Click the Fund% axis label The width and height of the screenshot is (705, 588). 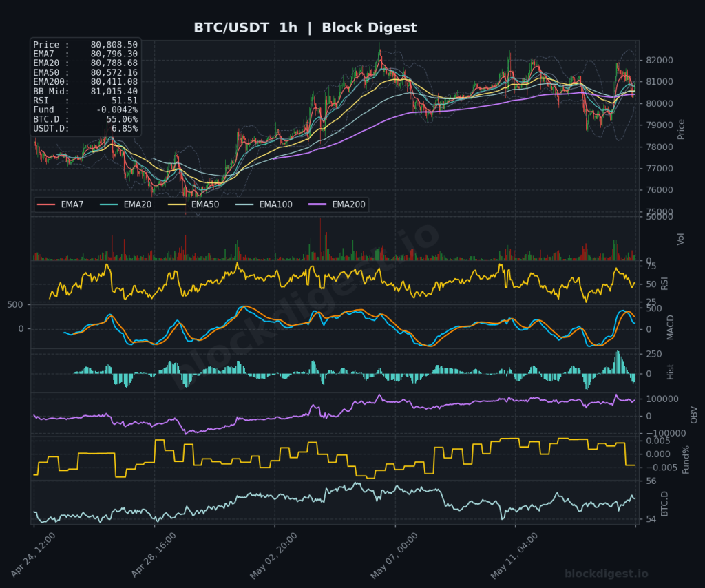click(686, 460)
